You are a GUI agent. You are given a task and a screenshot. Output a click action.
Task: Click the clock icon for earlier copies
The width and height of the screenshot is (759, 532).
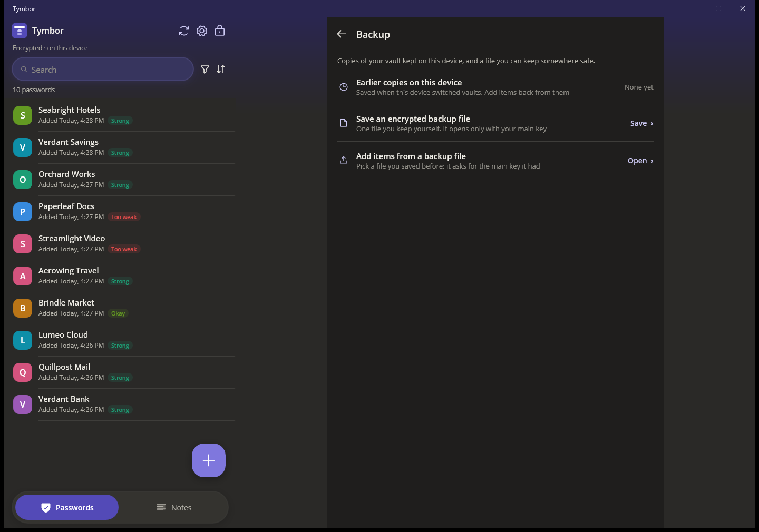click(344, 87)
